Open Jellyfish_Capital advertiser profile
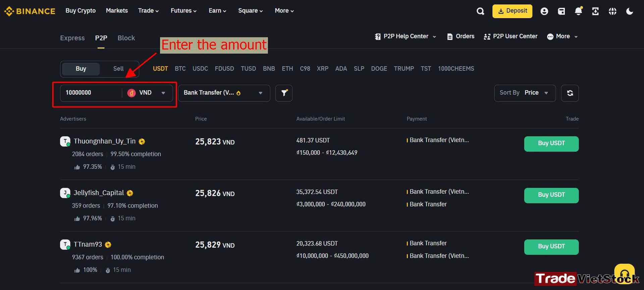This screenshot has width=644, height=290. point(99,193)
